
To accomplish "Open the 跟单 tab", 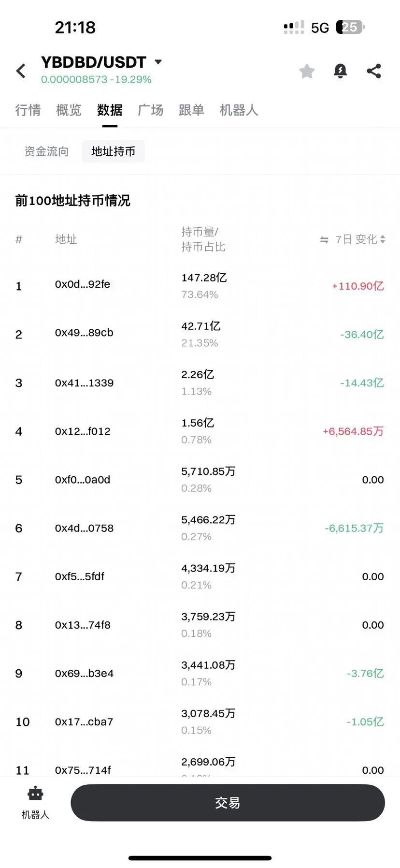I will pyautogui.click(x=191, y=110).
